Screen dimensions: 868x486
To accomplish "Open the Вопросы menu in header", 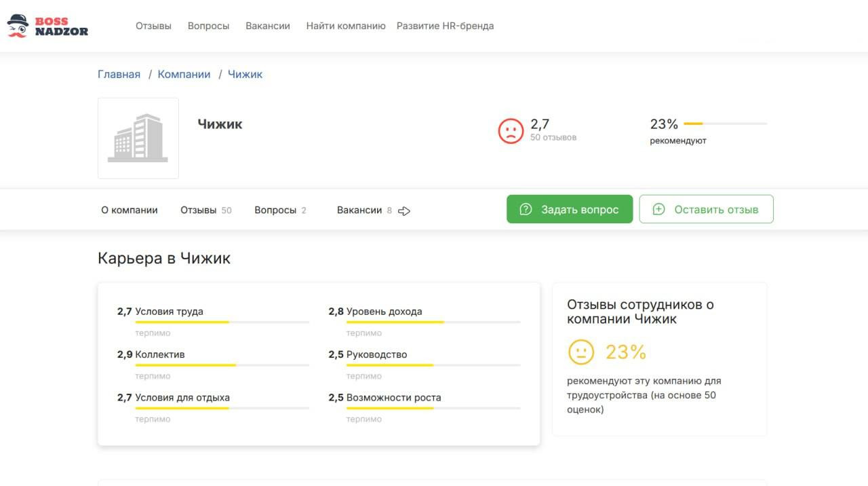I will coord(208,26).
